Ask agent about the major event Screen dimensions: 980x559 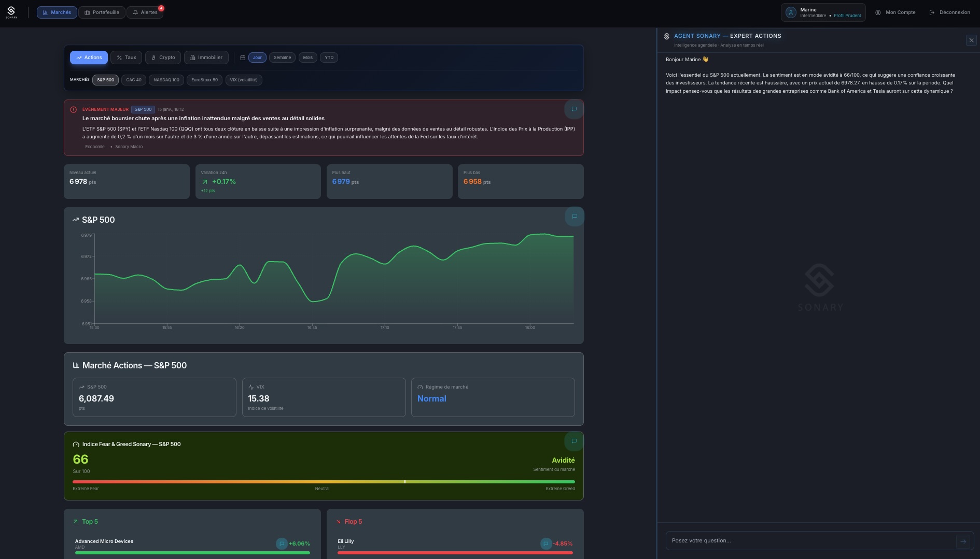coord(574,109)
